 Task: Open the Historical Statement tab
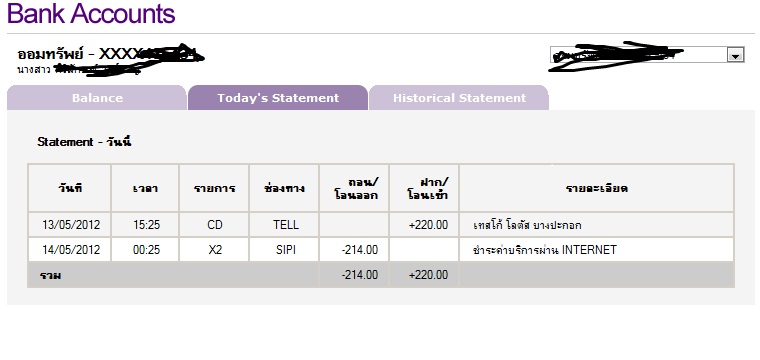coord(459,98)
